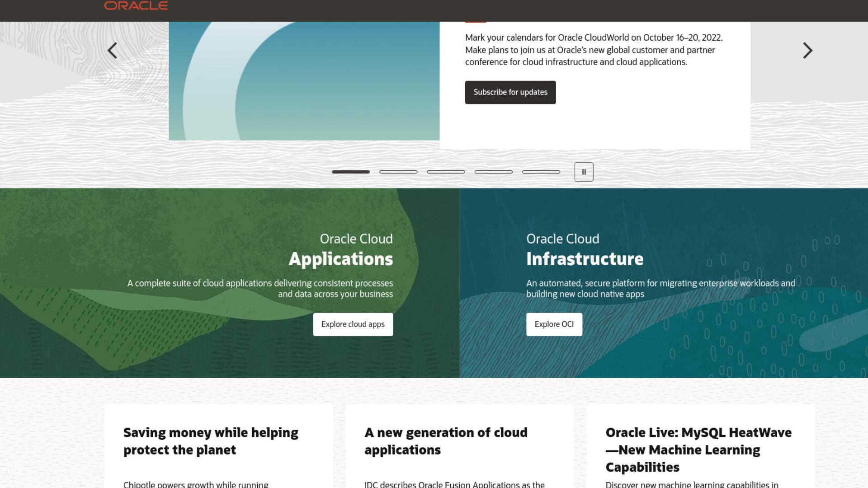Click Oracle Cloud Applications heading

coord(341,250)
